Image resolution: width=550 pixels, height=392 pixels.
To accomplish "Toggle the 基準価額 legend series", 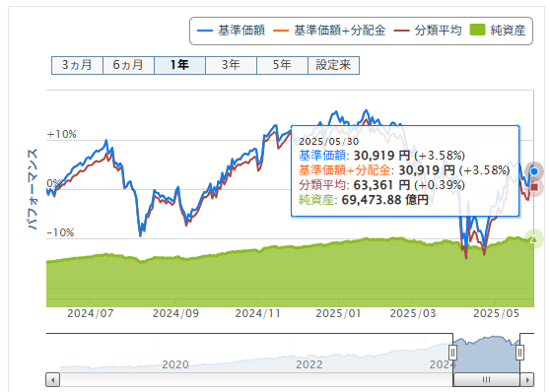I will click(x=232, y=31).
